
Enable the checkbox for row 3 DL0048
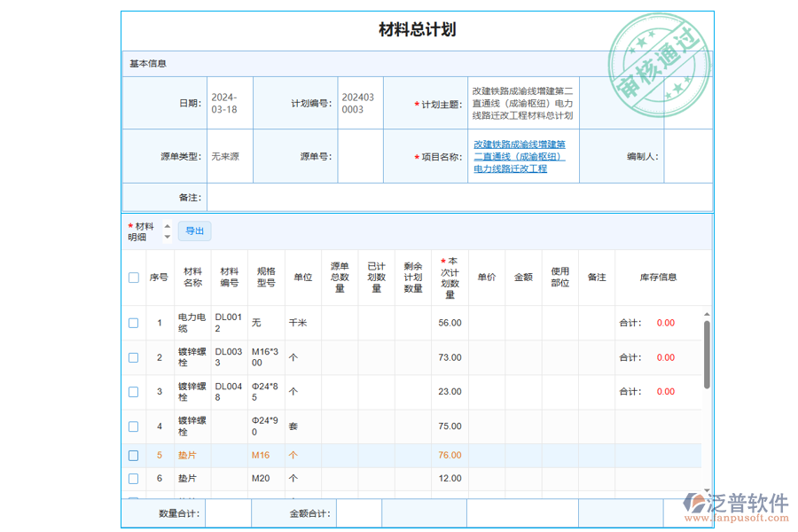(134, 391)
